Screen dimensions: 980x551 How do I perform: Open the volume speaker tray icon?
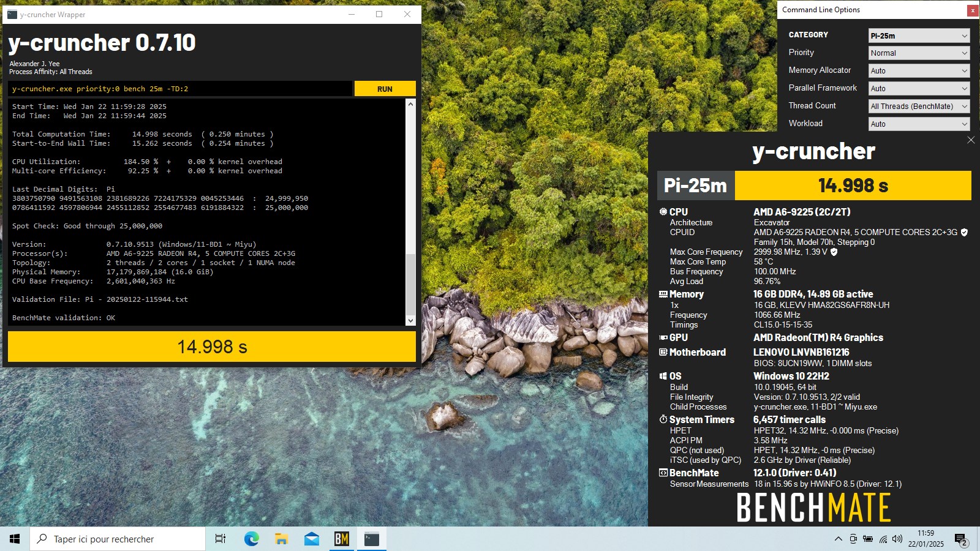click(897, 539)
